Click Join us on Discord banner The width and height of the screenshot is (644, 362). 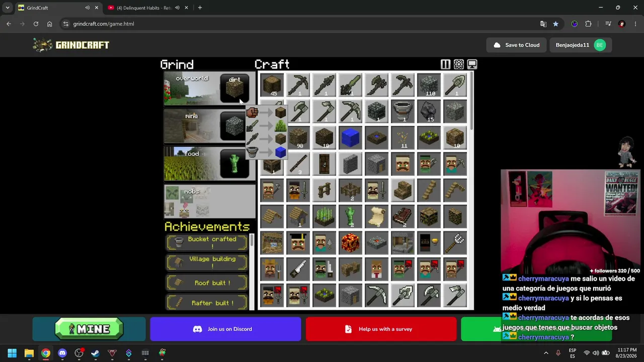tap(225, 329)
